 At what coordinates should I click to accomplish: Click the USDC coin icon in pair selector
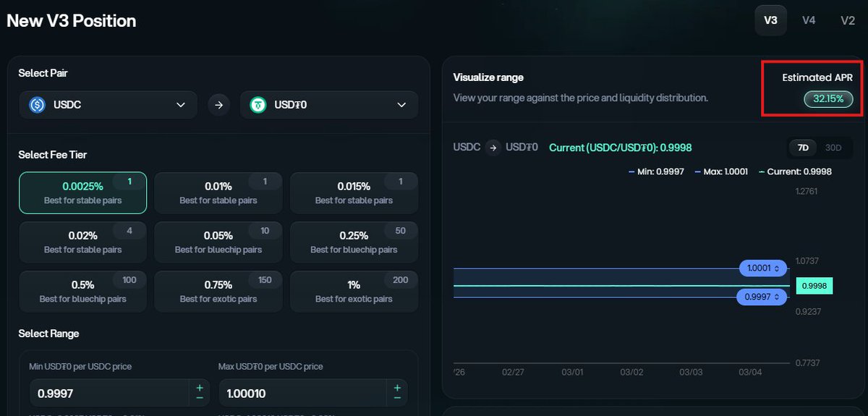[37, 105]
